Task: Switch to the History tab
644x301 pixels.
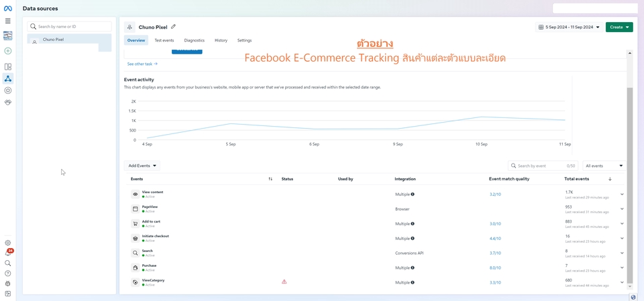Action: click(x=221, y=40)
